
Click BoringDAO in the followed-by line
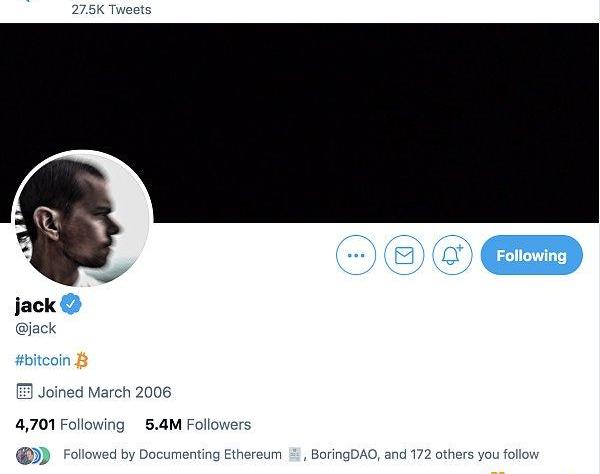coord(344,454)
